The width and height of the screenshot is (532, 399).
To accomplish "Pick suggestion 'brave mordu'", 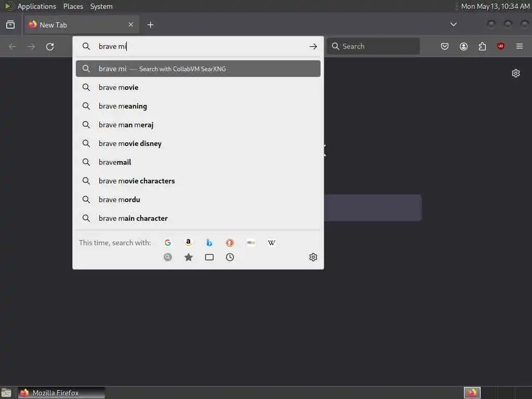I will tap(198, 199).
